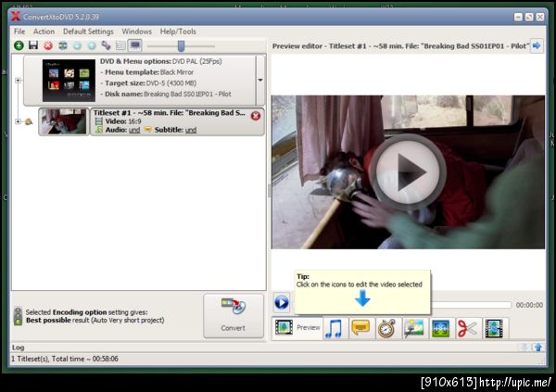Click the Disk name Breaking Bad line
The image size is (556, 392).
pyautogui.click(x=166, y=95)
